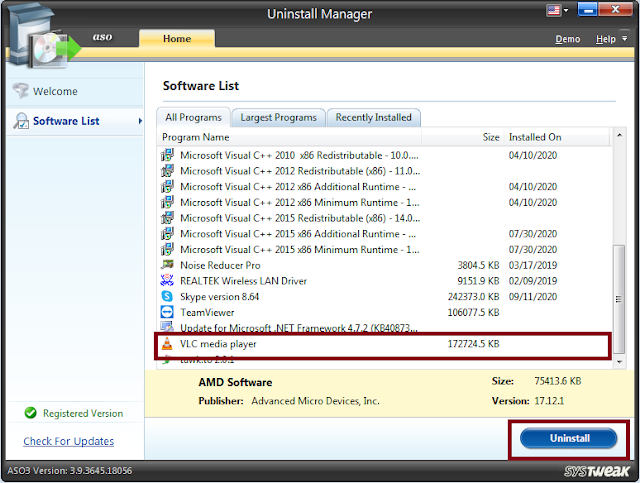Click the AMD Software details title
Viewport: 640px width, 483px height.
235,383
